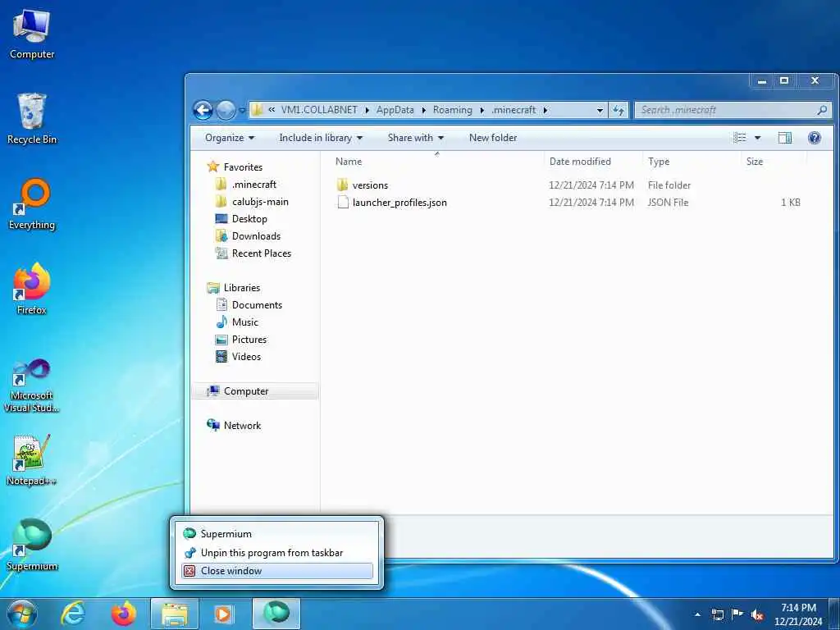Viewport: 840px width, 630px height.
Task: Select the Recycle Bin desktop icon
Action: [32, 118]
